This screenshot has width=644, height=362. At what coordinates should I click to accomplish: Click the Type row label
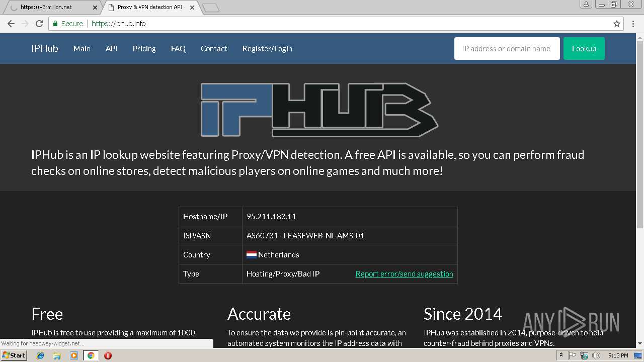pyautogui.click(x=191, y=274)
